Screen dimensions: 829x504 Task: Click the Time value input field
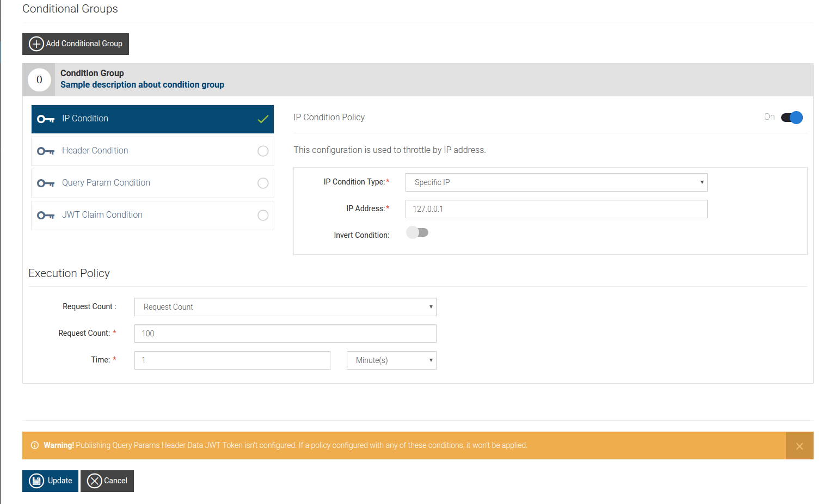[232, 360]
